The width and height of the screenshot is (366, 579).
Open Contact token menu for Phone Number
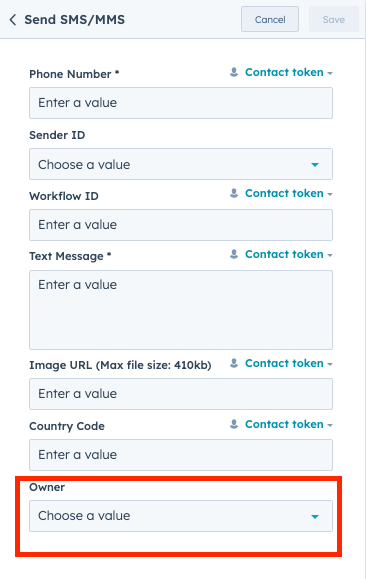coord(289,72)
